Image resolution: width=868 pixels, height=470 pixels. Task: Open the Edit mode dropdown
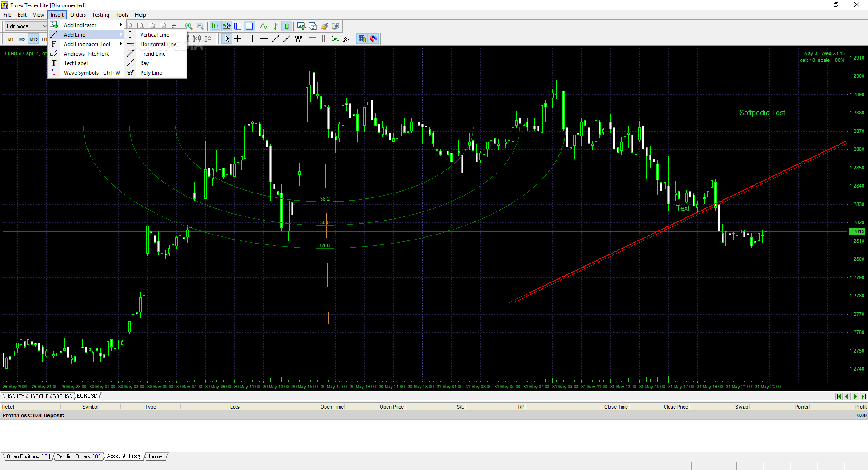[x=26, y=26]
